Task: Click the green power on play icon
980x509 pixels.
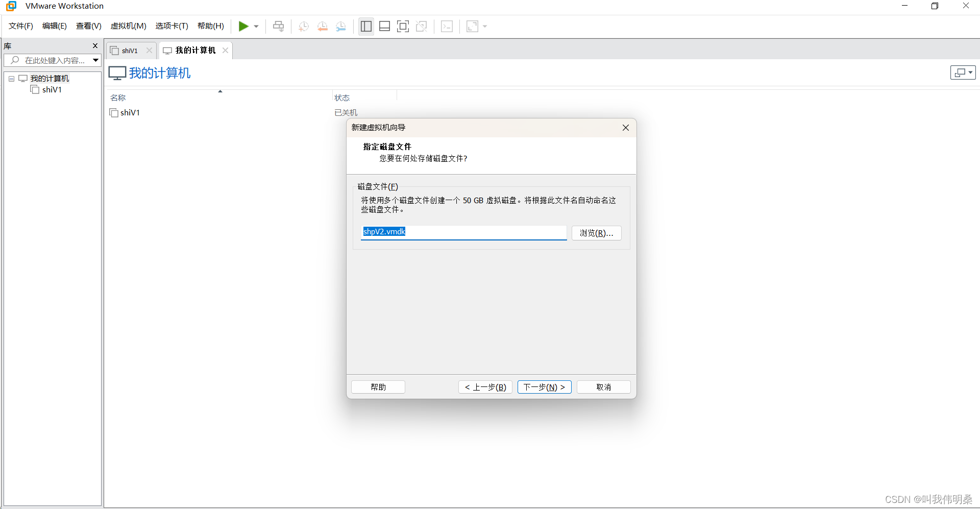Action: 243,26
